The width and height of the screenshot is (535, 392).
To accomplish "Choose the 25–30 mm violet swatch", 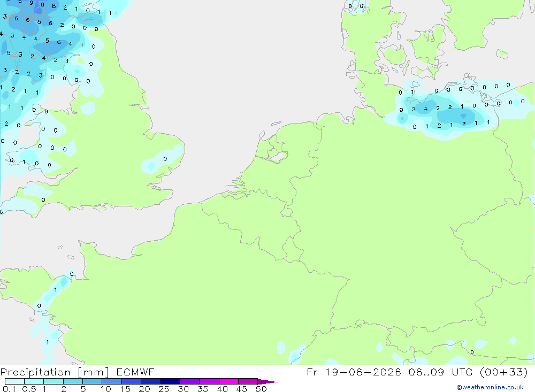I will (x=170, y=381).
